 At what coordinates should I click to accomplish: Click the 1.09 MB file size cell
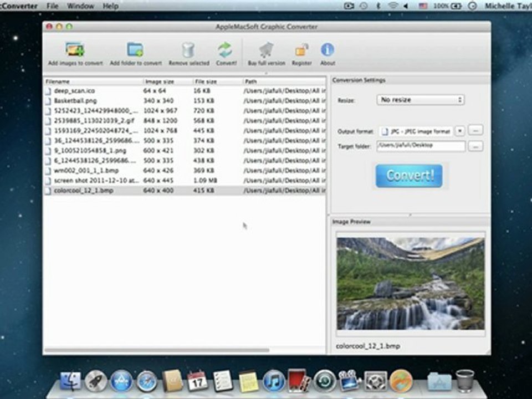pyautogui.click(x=205, y=181)
